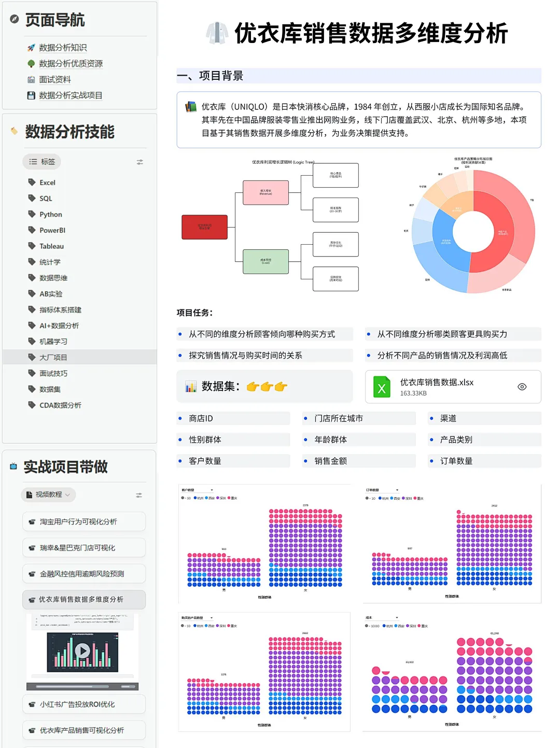The height and width of the screenshot is (748, 560).
Task: Click the lab coat icon in page title
Action: point(217,33)
